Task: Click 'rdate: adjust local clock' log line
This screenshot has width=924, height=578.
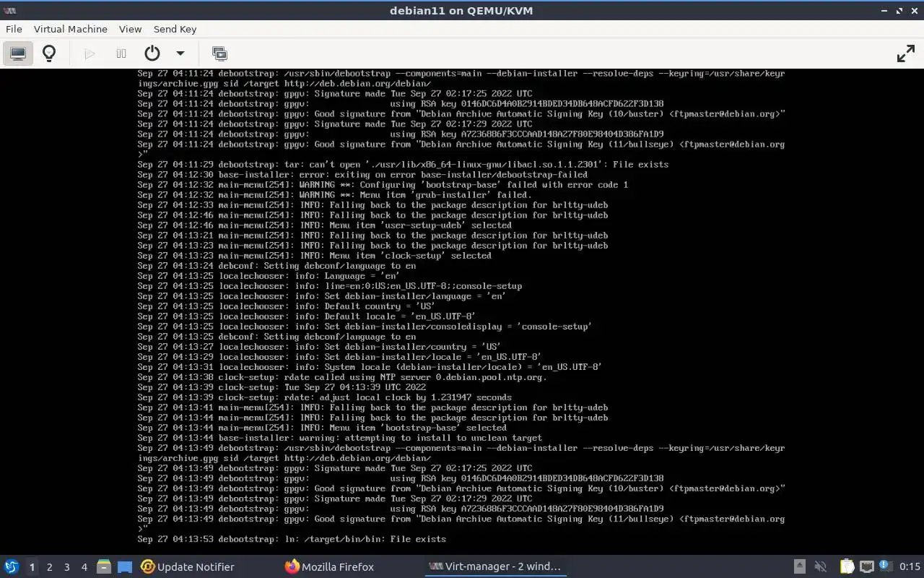Action: pos(324,397)
